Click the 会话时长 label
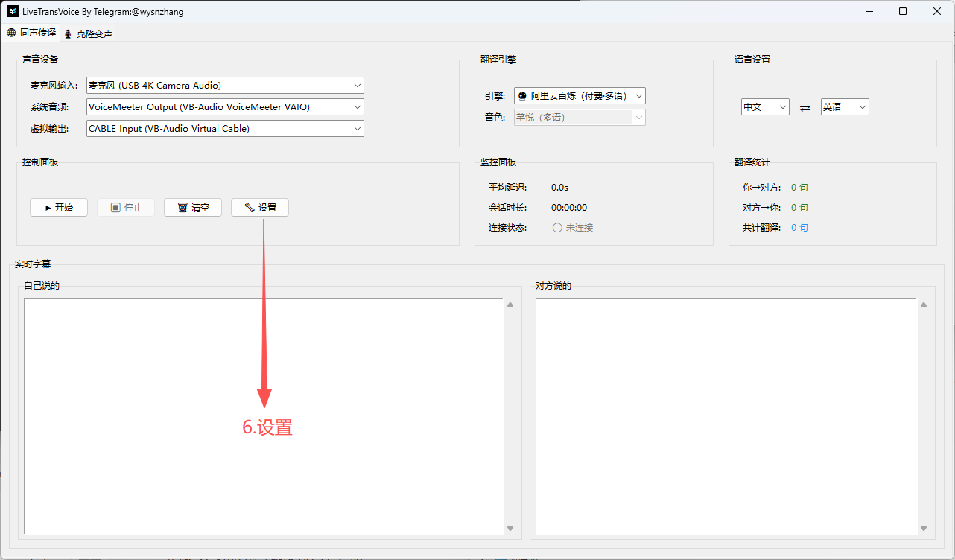The width and height of the screenshot is (955, 560). point(508,208)
